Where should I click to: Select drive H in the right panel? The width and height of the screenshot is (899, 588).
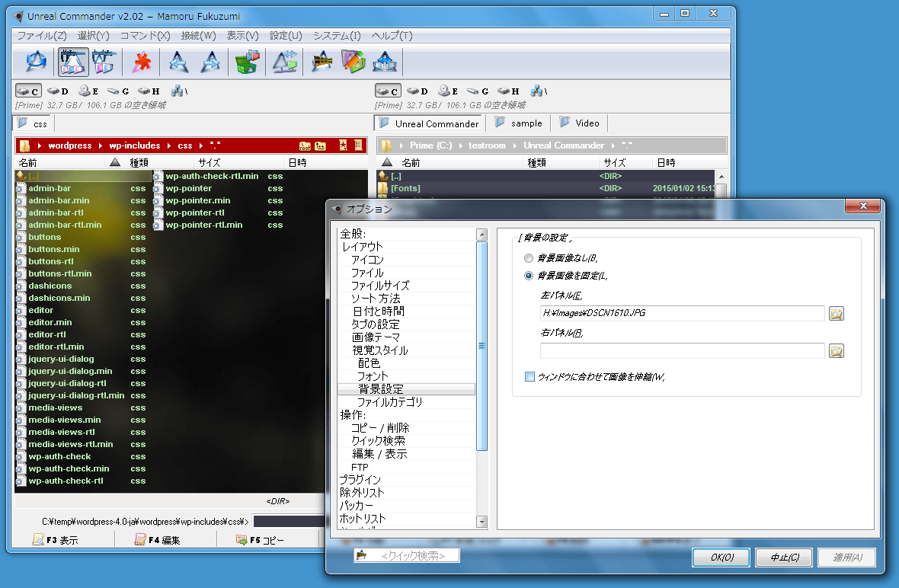(508, 91)
